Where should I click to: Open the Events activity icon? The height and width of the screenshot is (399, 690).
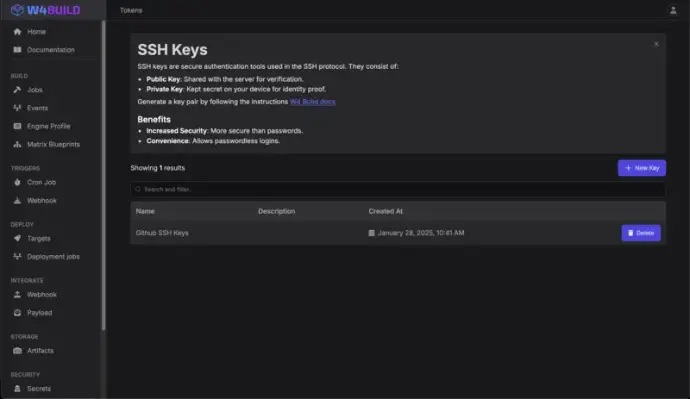(17, 108)
